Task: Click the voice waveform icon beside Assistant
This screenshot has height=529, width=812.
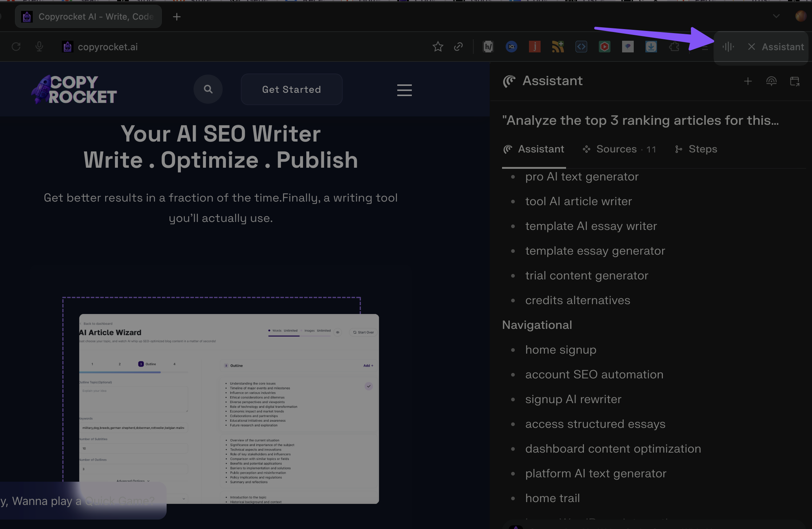Action: (728, 47)
